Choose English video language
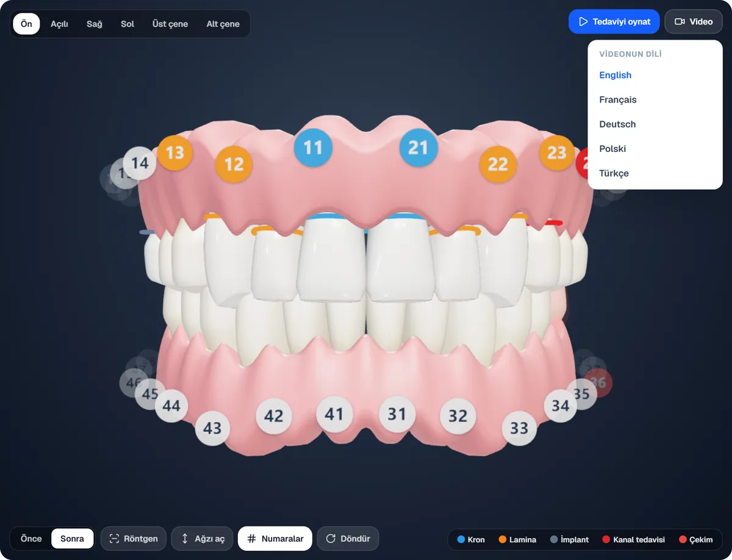Viewport: 732px width, 560px height. (x=655, y=75)
